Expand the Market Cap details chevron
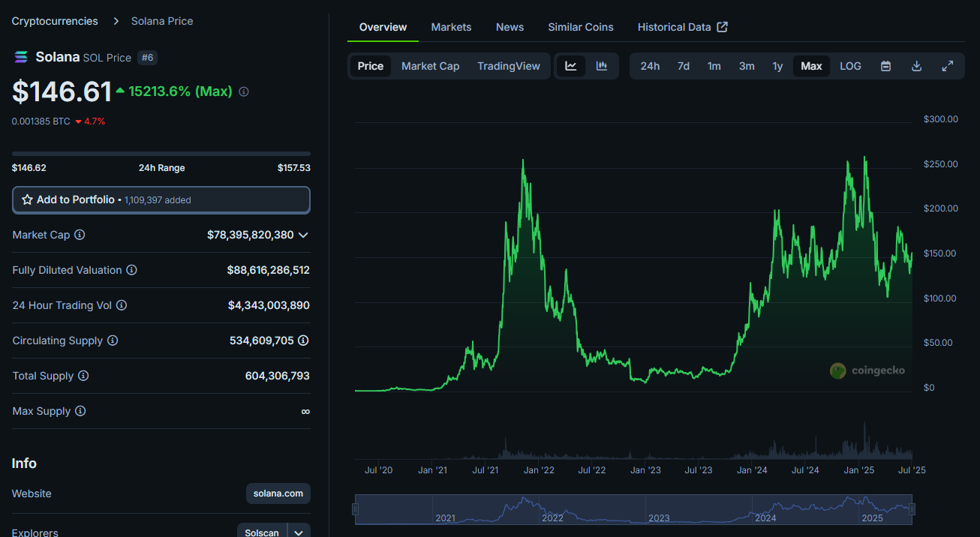The width and height of the screenshot is (980, 537). pos(303,235)
